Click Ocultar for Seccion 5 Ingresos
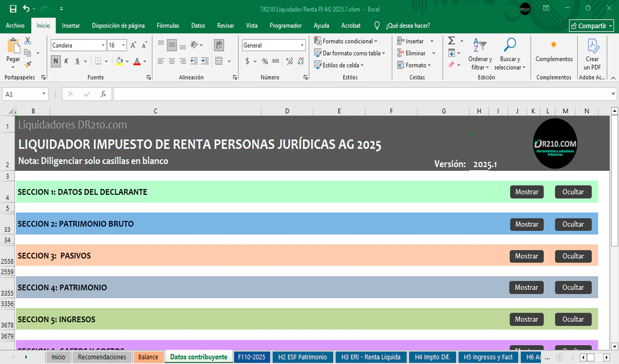Image resolution: width=619 pixels, height=364 pixels. click(573, 320)
